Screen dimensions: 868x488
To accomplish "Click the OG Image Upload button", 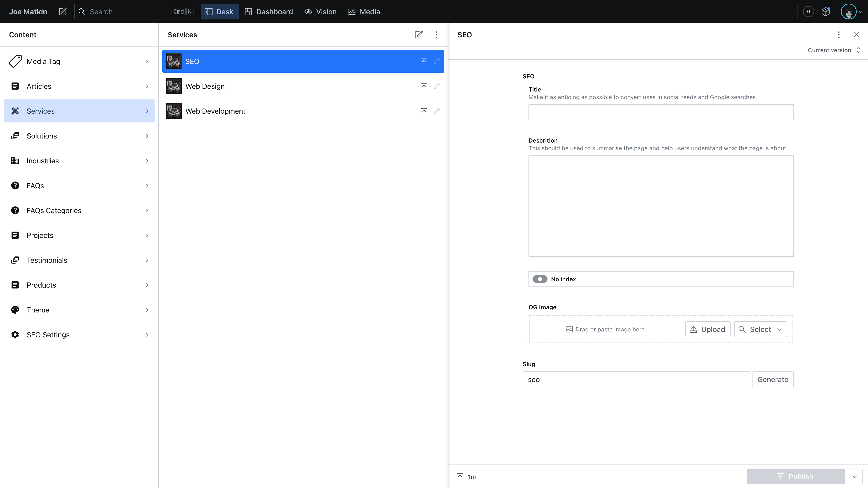I will 708,329.
